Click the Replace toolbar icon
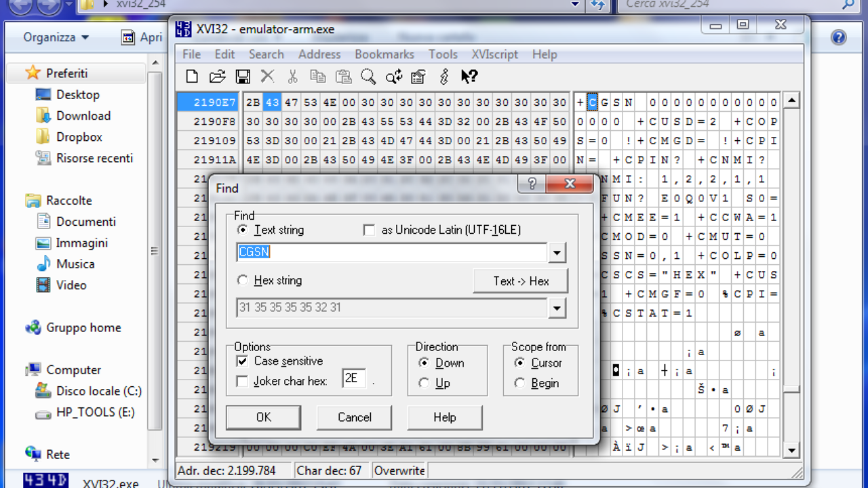Viewport: 868px width, 488px height. click(394, 77)
